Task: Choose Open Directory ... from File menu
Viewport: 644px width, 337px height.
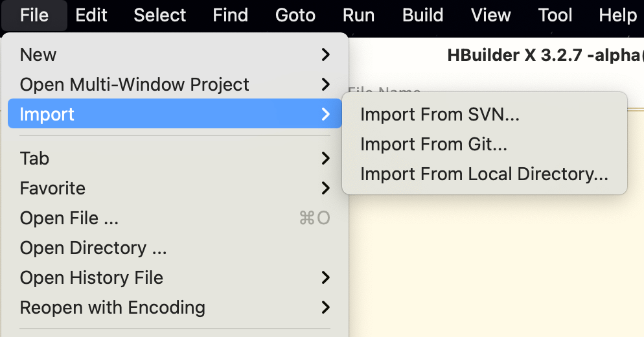Action: click(174, 248)
